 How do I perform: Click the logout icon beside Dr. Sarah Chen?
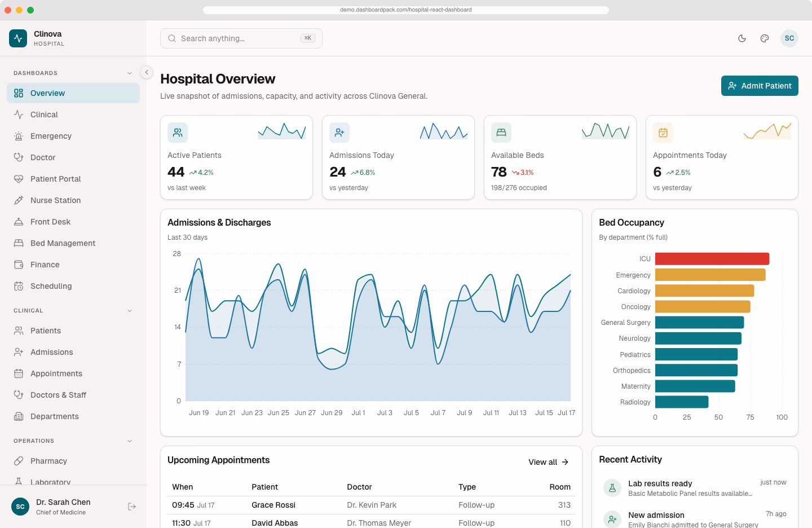[x=132, y=507]
